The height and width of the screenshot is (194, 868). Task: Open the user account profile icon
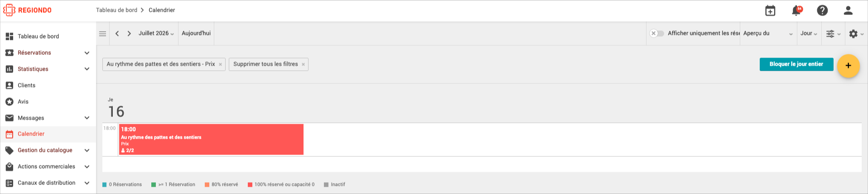848,10
